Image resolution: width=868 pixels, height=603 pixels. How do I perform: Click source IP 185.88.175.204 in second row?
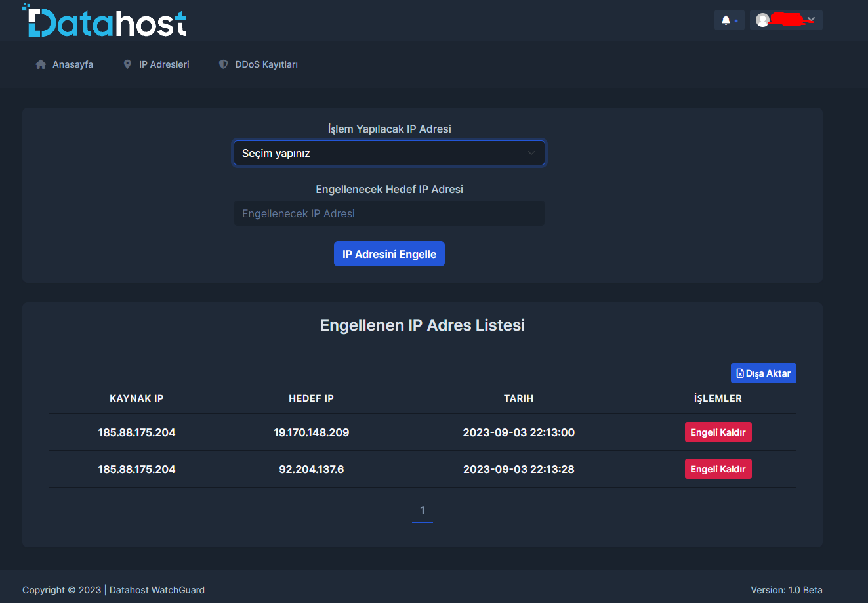click(x=136, y=469)
